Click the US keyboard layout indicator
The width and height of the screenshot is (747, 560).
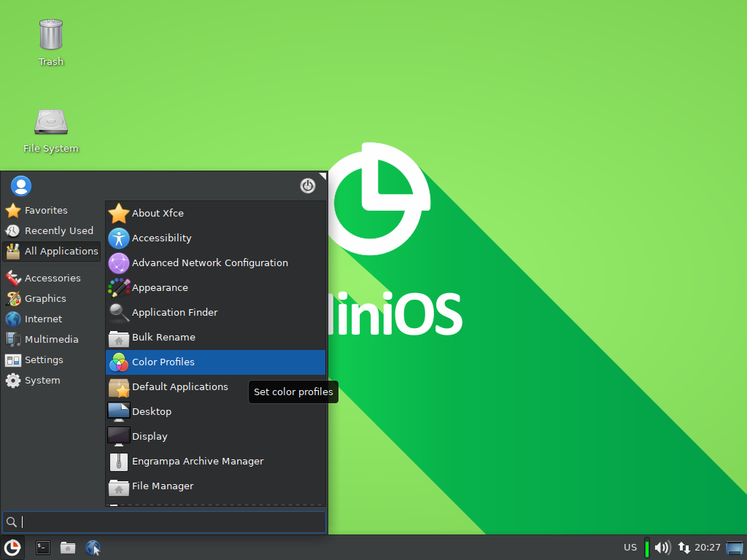[x=630, y=548]
